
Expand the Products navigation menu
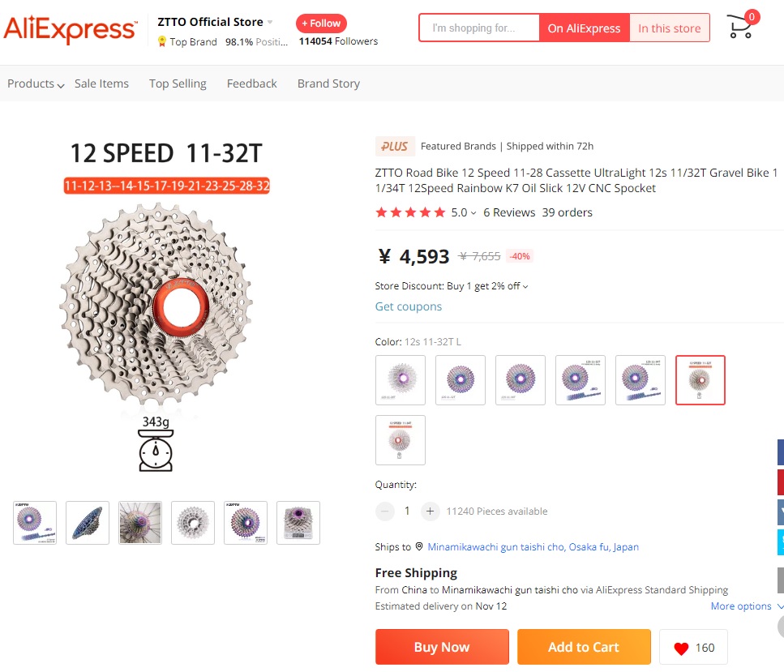pyautogui.click(x=34, y=83)
